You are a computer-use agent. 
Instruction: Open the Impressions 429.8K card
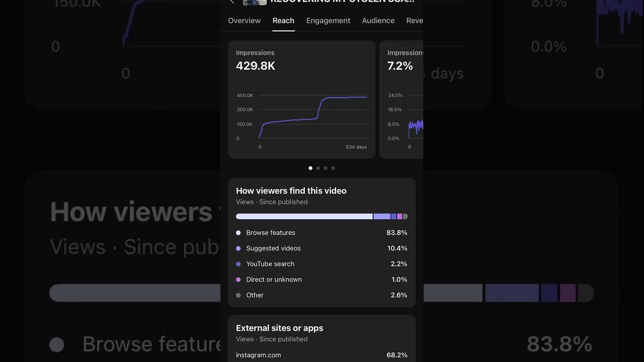(x=302, y=100)
